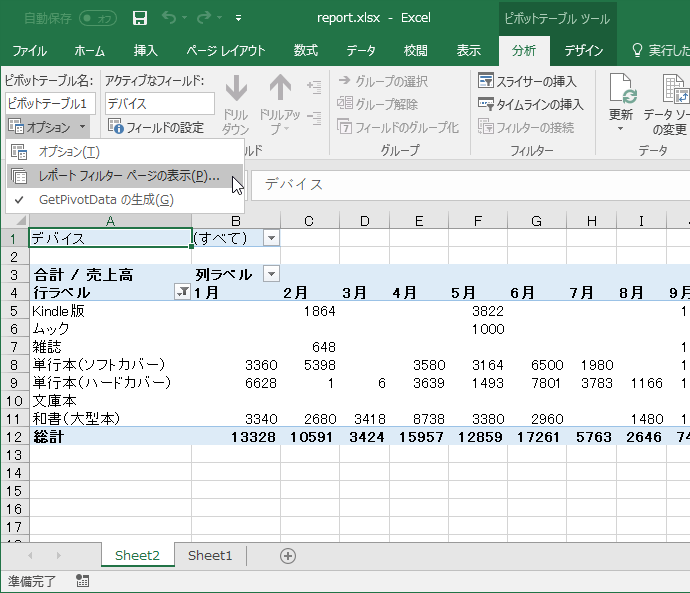This screenshot has height=593, width=690.
Task: Click フィルターの接続 button
Action: point(526,127)
